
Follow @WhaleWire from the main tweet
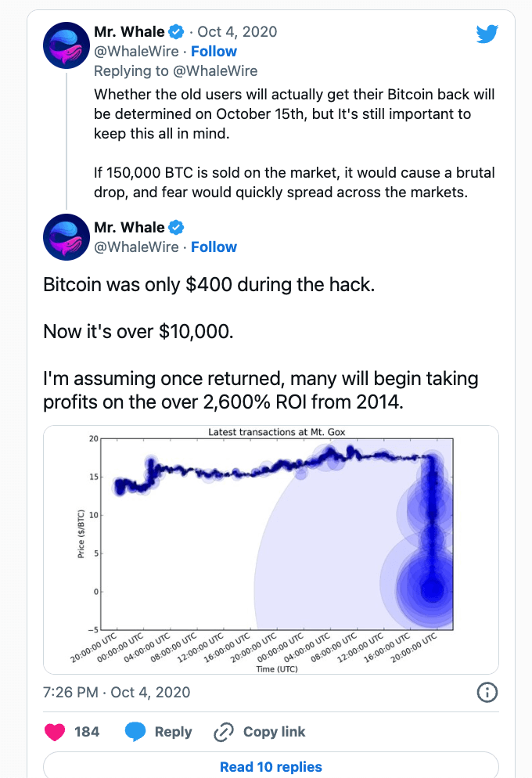coord(214,247)
